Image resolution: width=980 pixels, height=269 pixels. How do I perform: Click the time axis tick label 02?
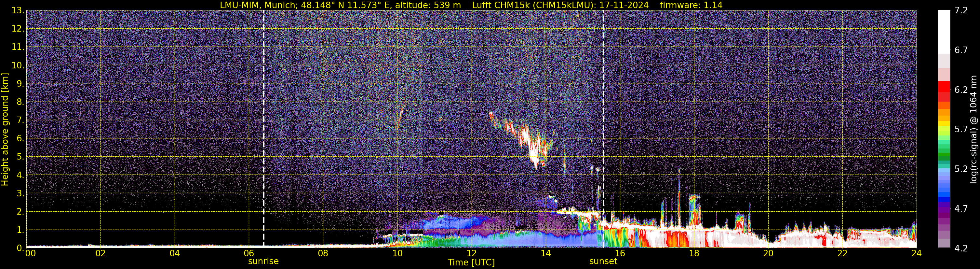click(x=101, y=253)
